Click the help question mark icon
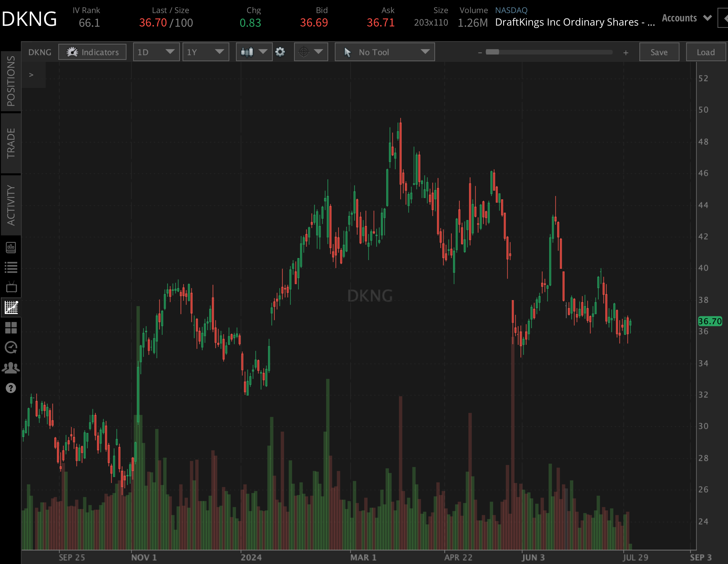 pos(11,388)
